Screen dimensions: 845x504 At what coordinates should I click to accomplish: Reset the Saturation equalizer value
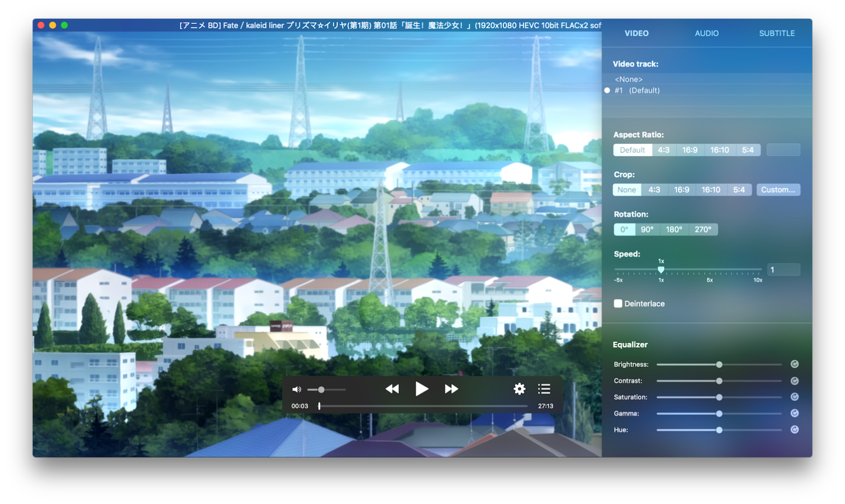(x=795, y=397)
